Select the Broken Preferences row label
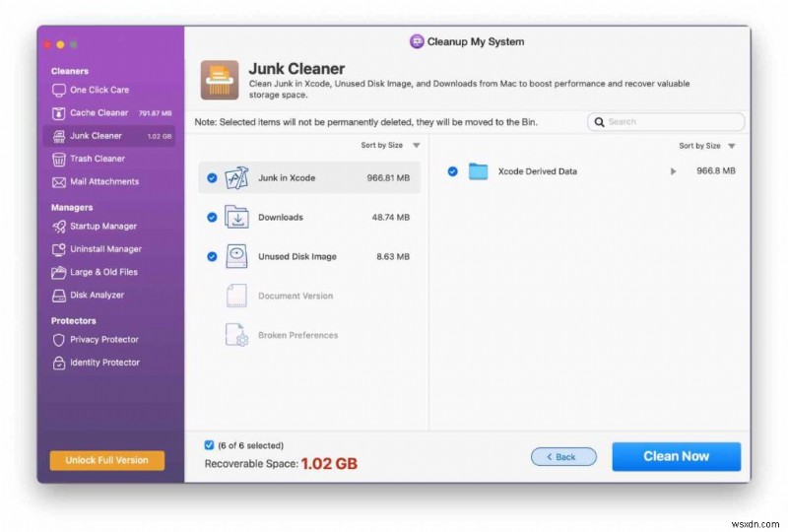The height and width of the screenshot is (532, 788). 298,335
